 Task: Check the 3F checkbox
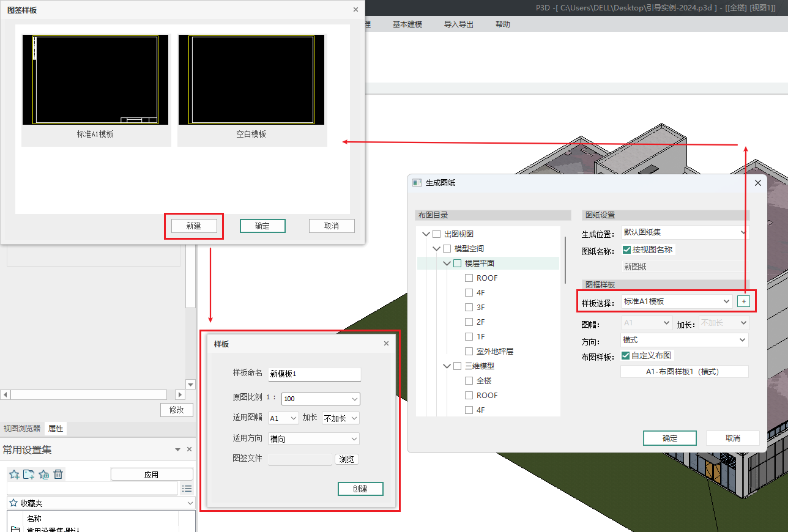(x=469, y=307)
